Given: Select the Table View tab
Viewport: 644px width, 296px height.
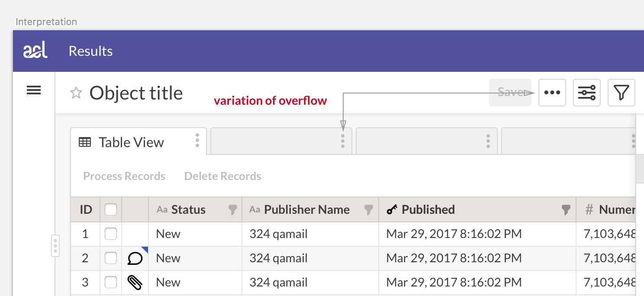Looking at the screenshot, I should pyautogui.click(x=131, y=142).
